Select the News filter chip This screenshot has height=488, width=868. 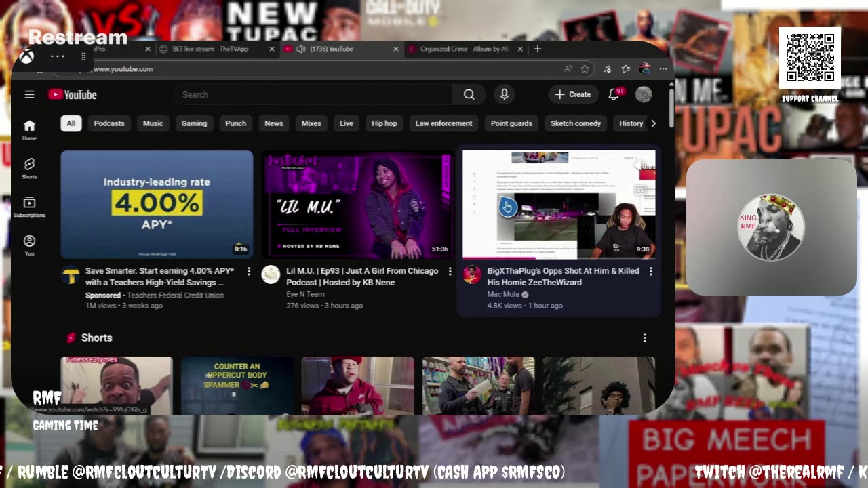[x=274, y=123]
